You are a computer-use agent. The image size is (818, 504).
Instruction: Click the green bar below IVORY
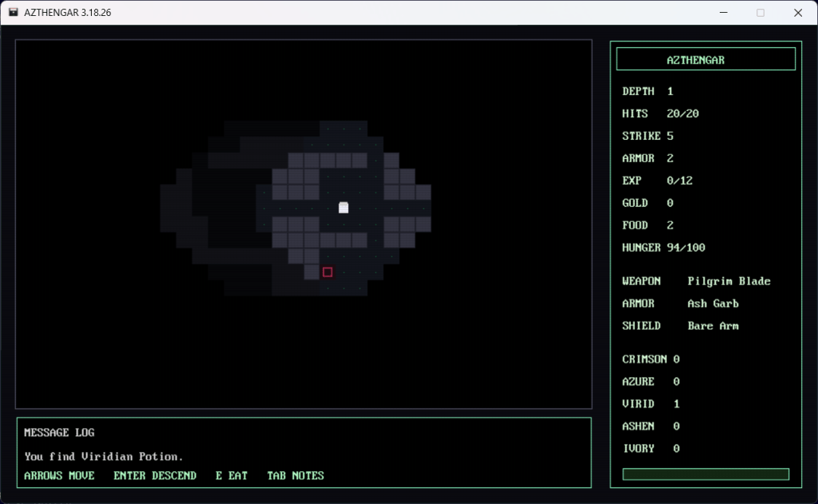[705, 474]
